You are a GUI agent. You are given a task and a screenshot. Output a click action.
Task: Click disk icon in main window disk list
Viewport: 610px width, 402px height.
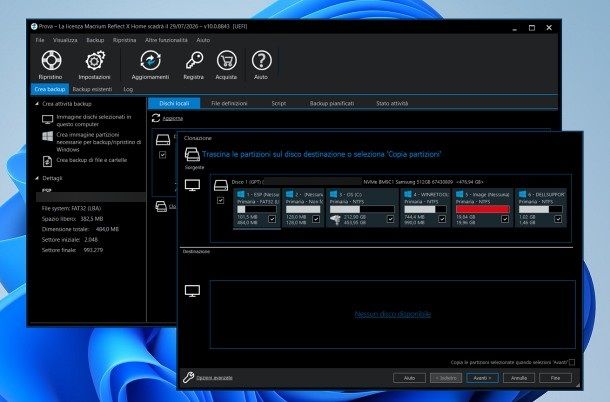tap(163, 139)
